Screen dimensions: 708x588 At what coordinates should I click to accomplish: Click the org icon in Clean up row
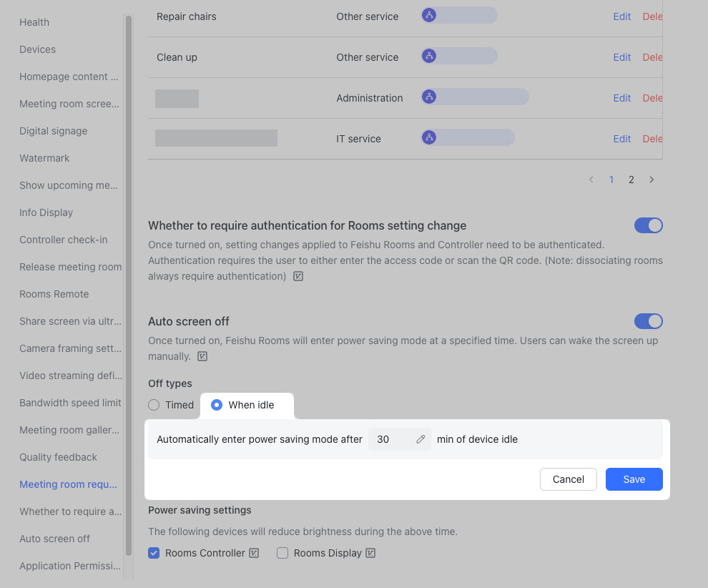pos(429,57)
